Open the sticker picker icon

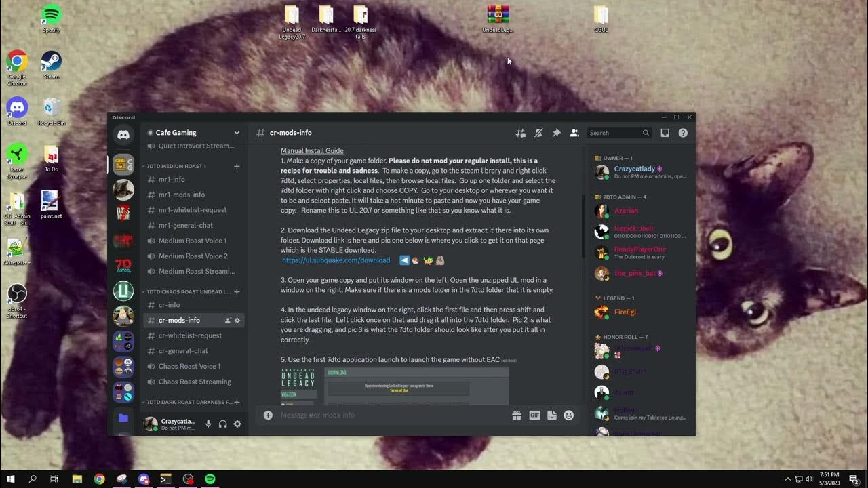click(x=552, y=415)
